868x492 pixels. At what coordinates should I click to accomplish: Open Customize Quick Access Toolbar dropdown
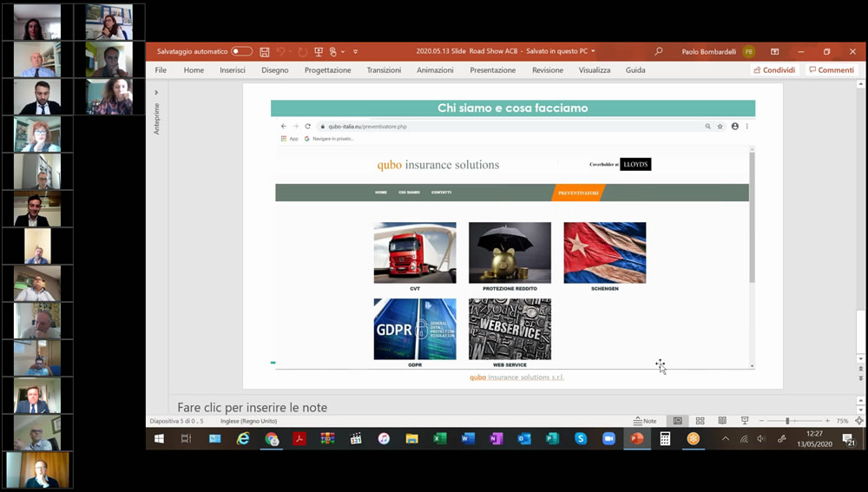355,51
